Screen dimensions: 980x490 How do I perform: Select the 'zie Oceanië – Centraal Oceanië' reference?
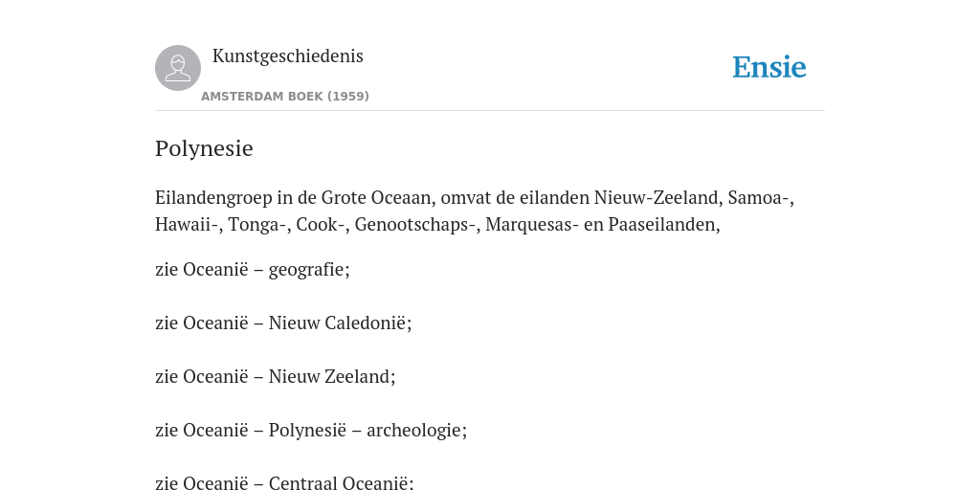pyautogui.click(x=284, y=482)
